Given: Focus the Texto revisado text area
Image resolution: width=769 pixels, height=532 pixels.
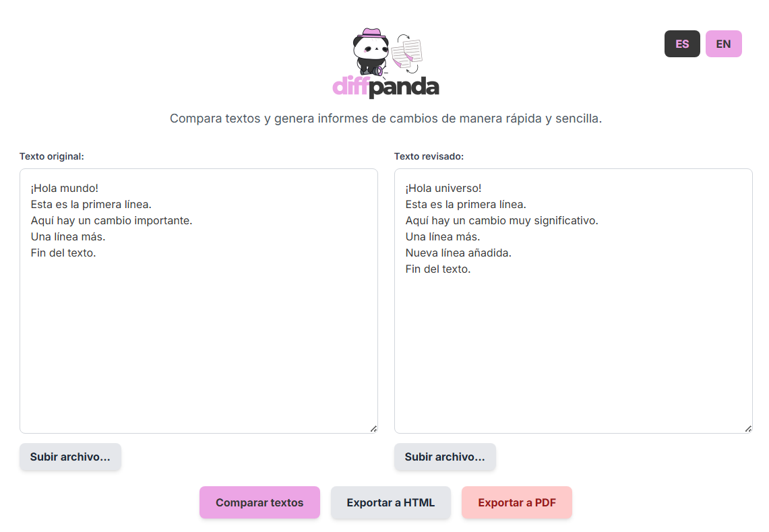Looking at the screenshot, I should [x=573, y=350].
